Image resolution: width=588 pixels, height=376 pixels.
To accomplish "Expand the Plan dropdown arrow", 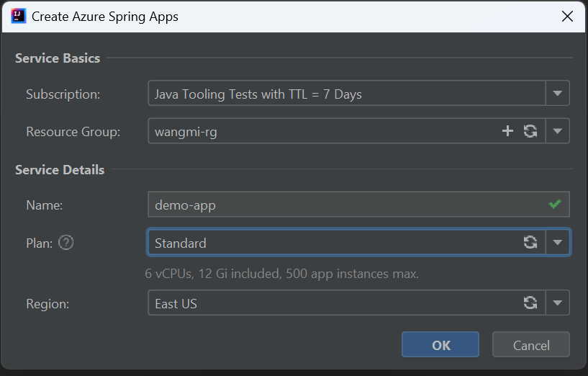I will pos(557,242).
